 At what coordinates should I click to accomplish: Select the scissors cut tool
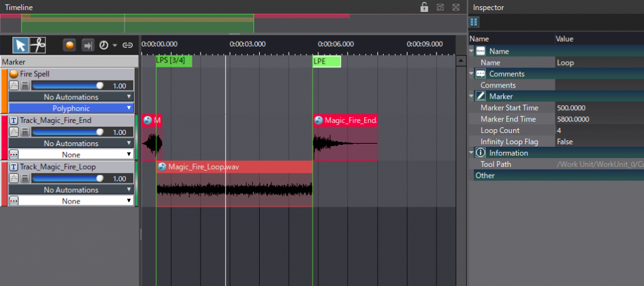click(38, 45)
